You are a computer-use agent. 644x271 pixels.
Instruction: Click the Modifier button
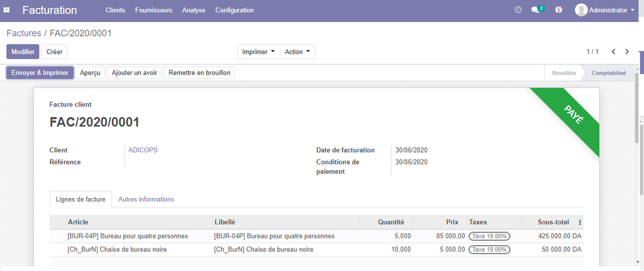23,52
